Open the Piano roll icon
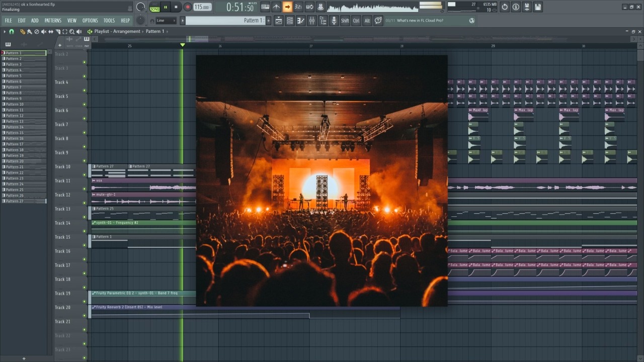Image resolution: width=644 pixels, height=362 pixels. click(x=300, y=21)
